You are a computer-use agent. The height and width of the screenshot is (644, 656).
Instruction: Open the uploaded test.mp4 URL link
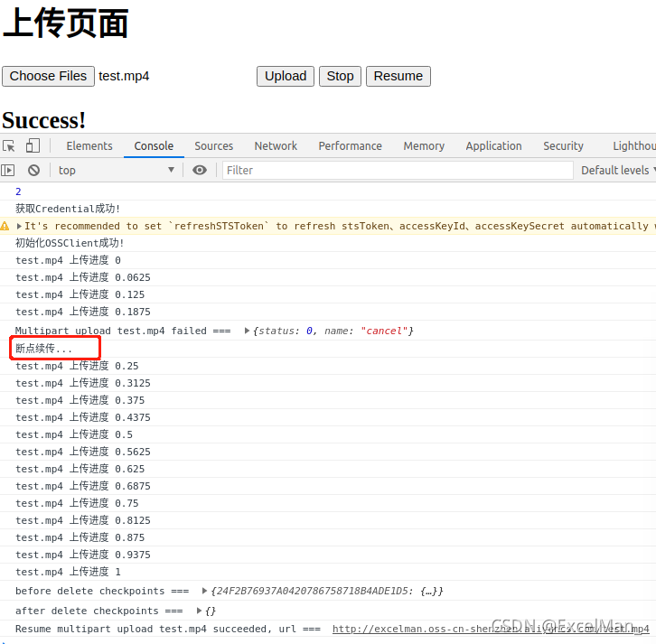pos(491,629)
